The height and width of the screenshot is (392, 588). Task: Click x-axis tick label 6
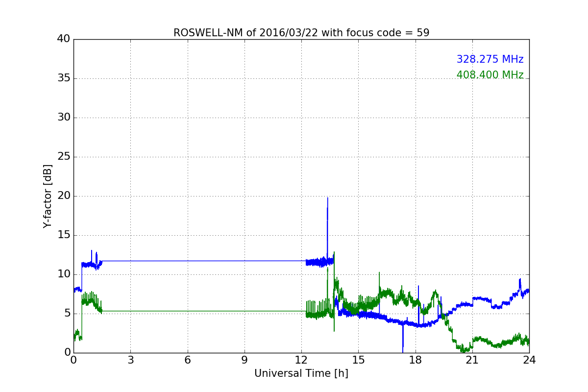click(x=188, y=360)
